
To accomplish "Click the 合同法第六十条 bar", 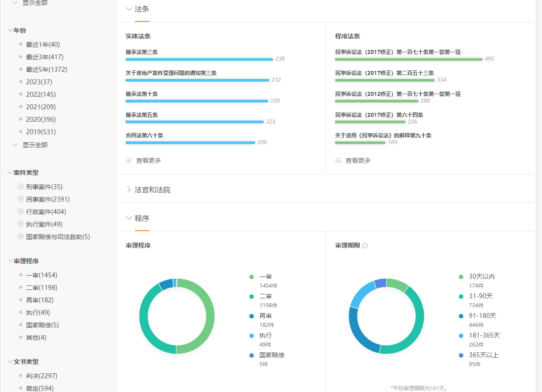I will click(190, 143).
